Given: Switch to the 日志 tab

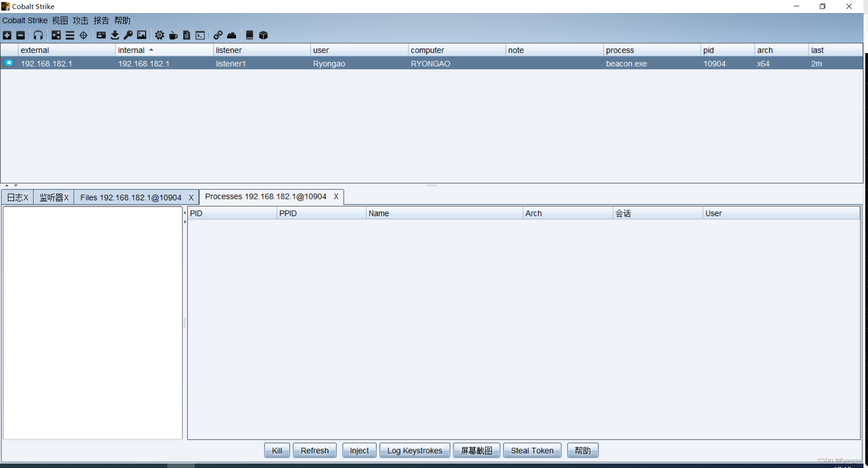Looking at the screenshot, I should [x=18, y=198].
